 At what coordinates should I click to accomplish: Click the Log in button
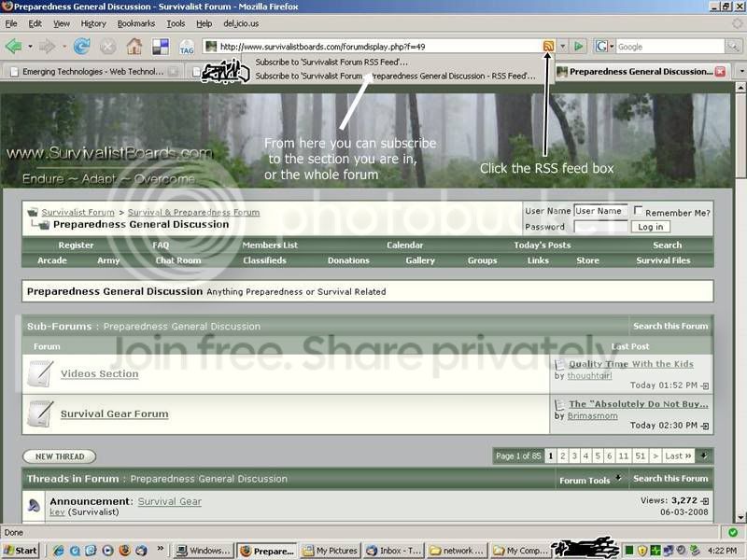650,227
